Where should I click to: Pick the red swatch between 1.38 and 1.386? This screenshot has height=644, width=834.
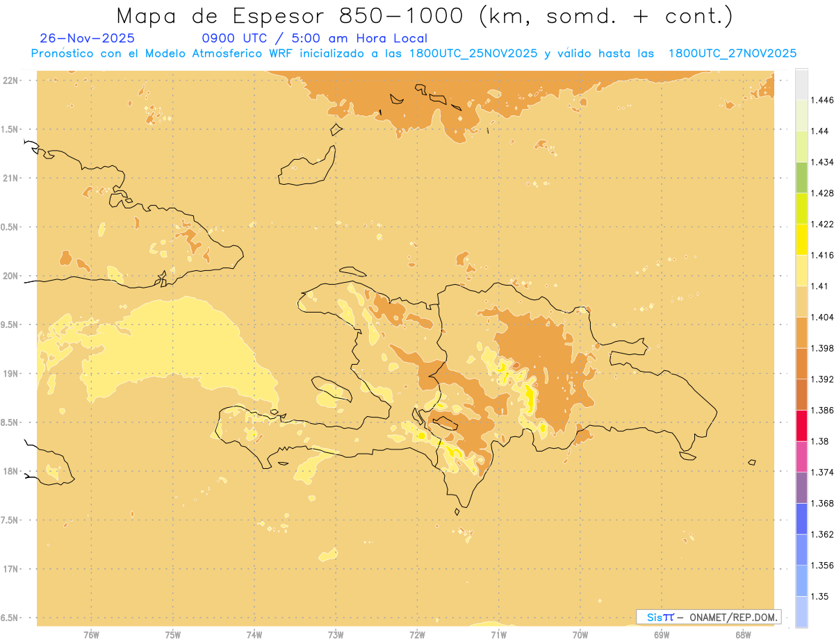click(801, 426)
